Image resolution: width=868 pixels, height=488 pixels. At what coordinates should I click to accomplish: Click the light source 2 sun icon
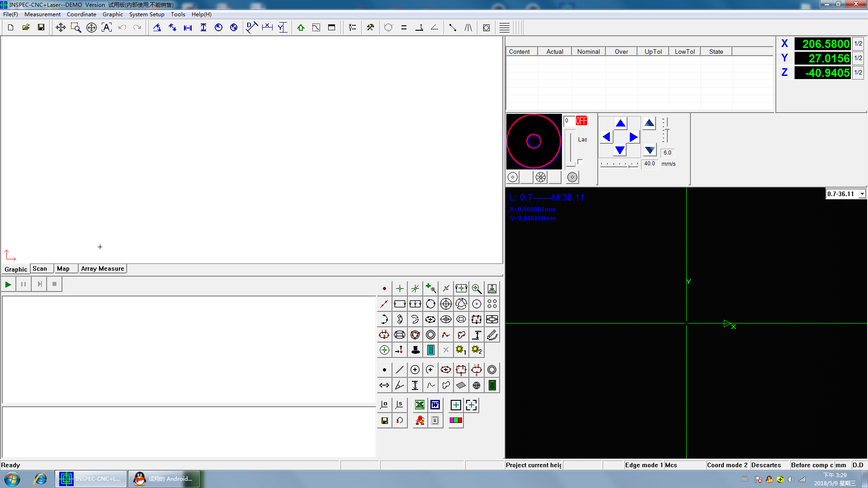tap(476, 350)
